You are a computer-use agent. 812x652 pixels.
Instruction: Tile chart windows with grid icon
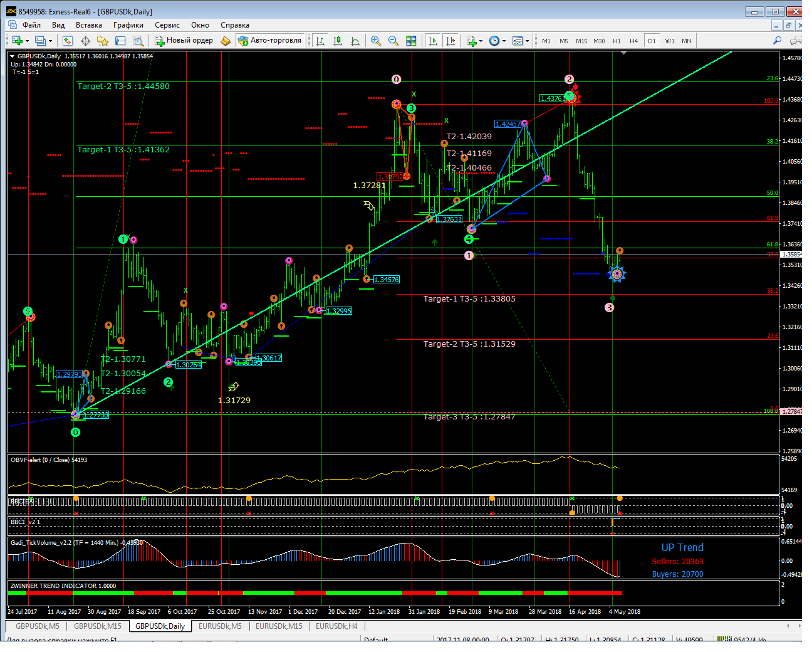(411, 41)
